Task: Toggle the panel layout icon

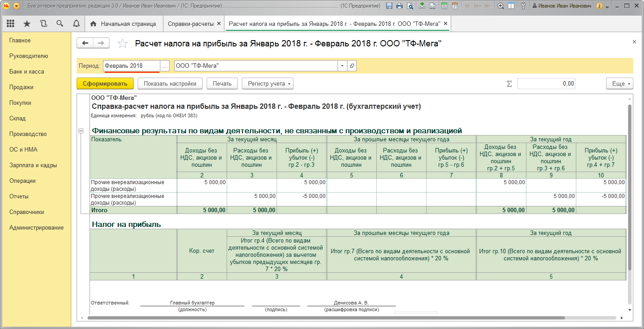Action: coord(511,6)
